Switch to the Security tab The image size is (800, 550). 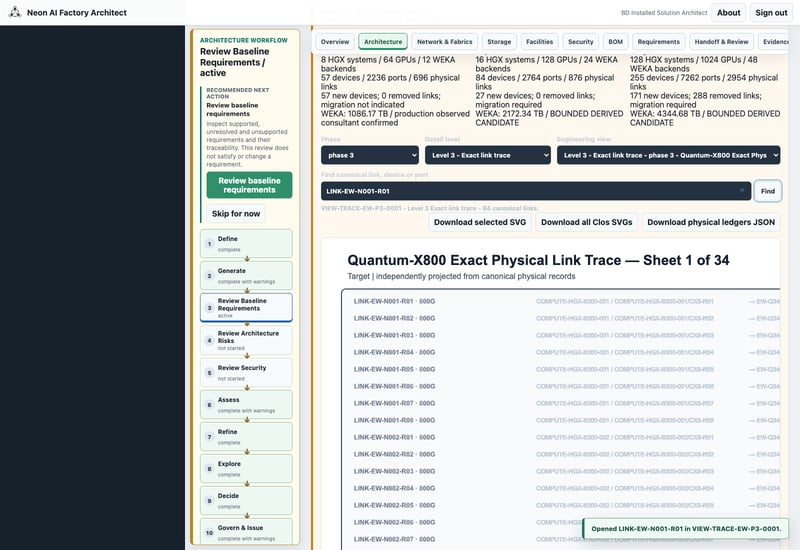point(581,42)
